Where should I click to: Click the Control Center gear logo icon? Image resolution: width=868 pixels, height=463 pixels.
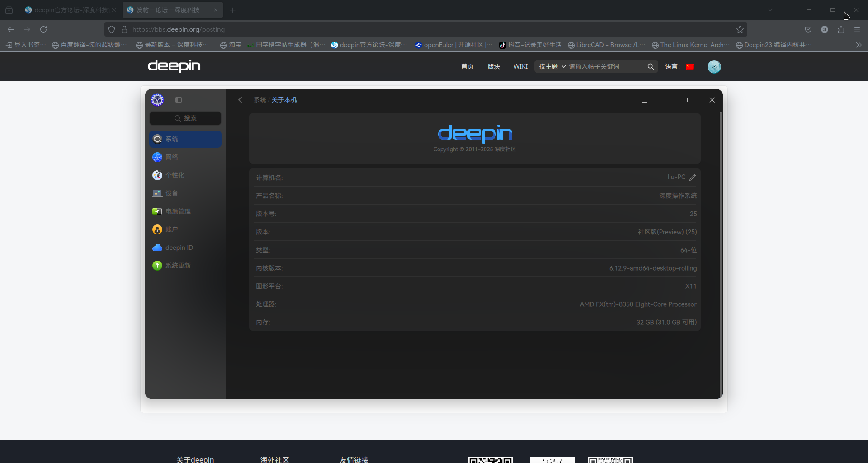click(x=157, y=100)
